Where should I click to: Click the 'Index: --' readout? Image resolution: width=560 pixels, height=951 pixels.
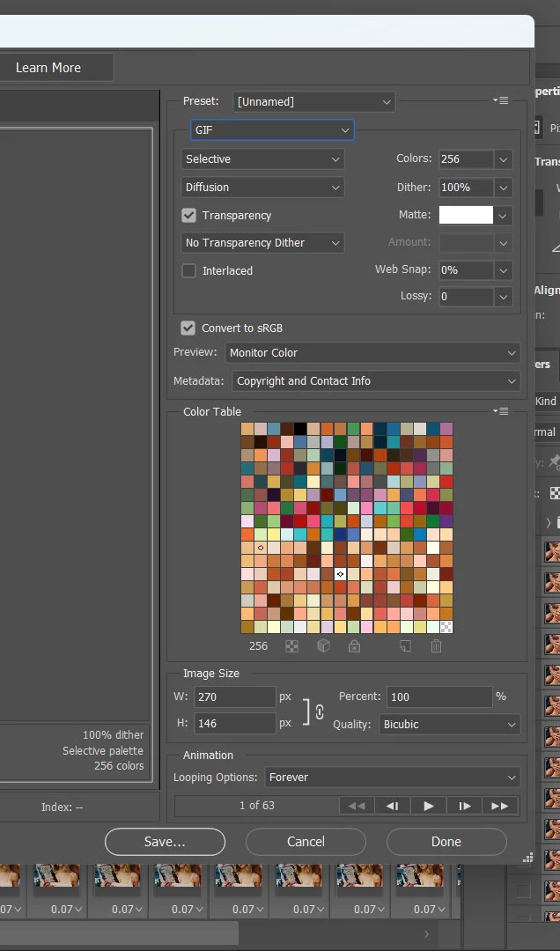tap(62, 807)
